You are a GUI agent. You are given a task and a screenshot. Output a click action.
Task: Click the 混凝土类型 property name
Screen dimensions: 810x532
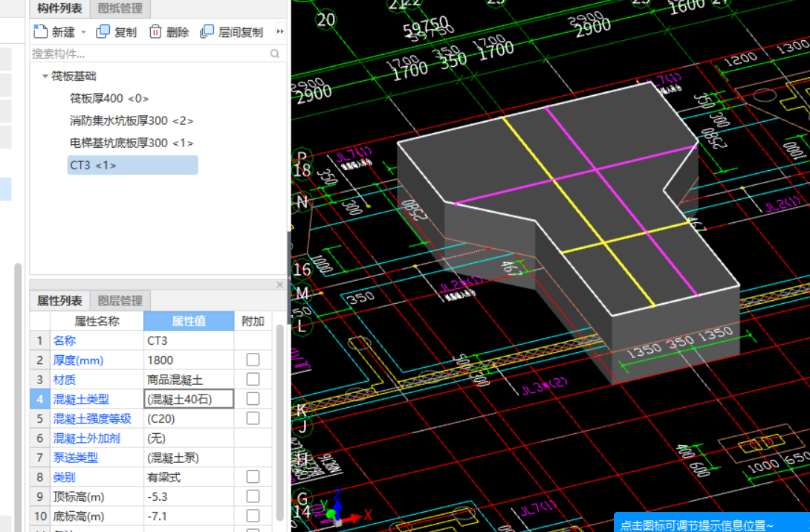(81, 399)
